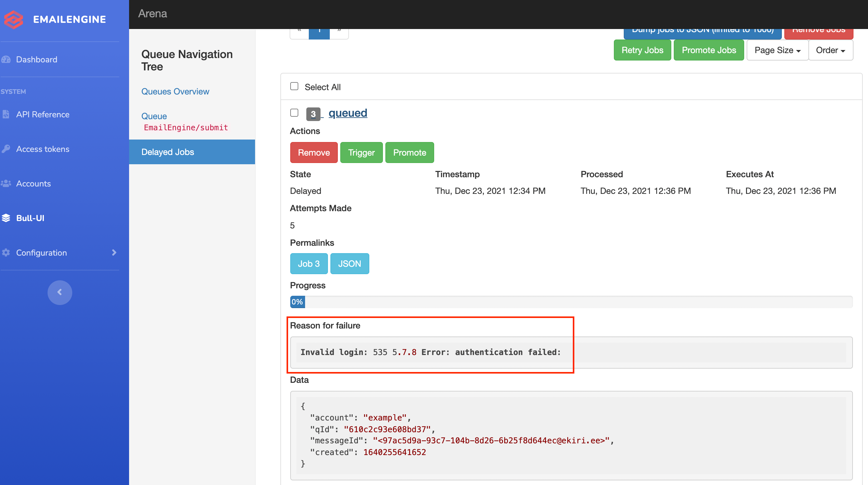Click the Bull-UI layers icon

pos(6,218)
